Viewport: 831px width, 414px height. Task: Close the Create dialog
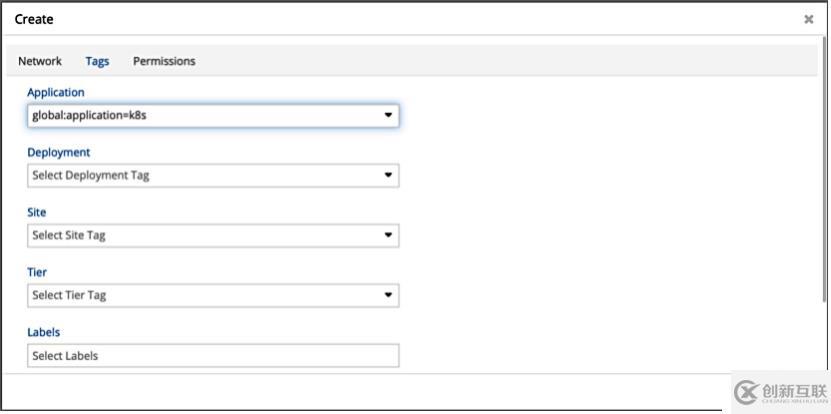pyautogui.click(x=808, y=19)
